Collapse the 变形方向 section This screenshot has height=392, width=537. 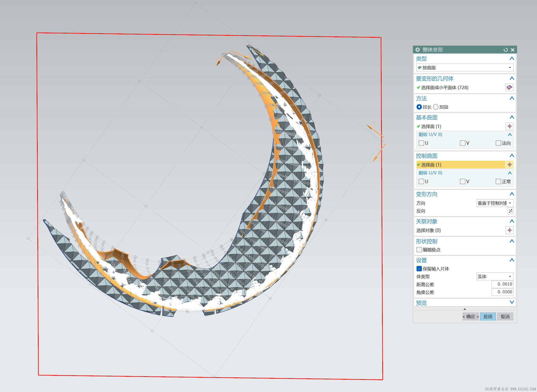point(512,194)
